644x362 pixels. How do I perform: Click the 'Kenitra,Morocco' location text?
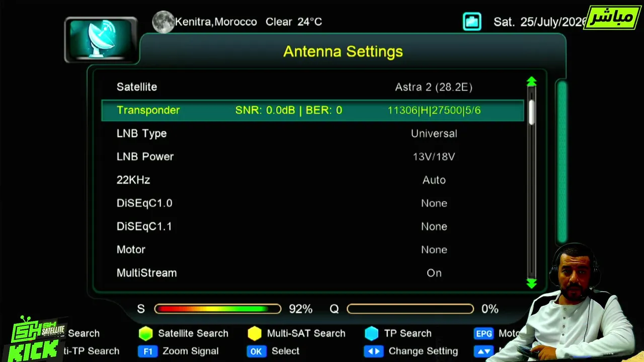coord(216,22)
